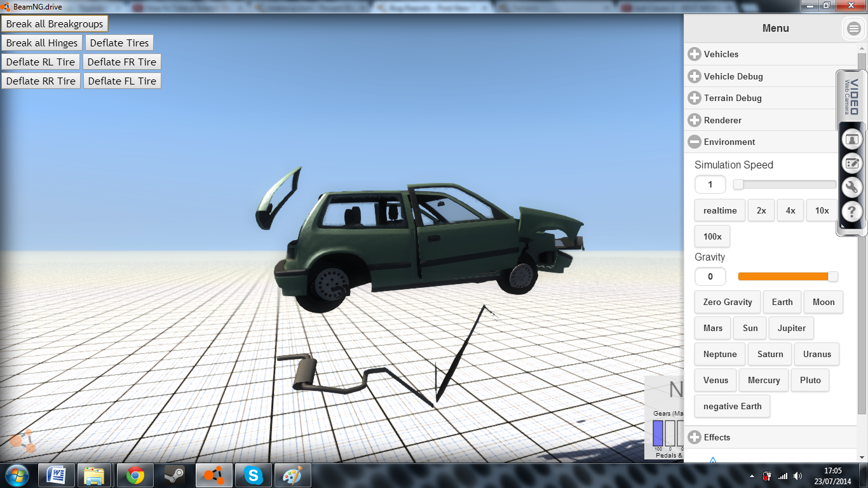Screen dimensions: 868x488
Task: Select Jupiter gravity preset
Action: click(792, 328)
